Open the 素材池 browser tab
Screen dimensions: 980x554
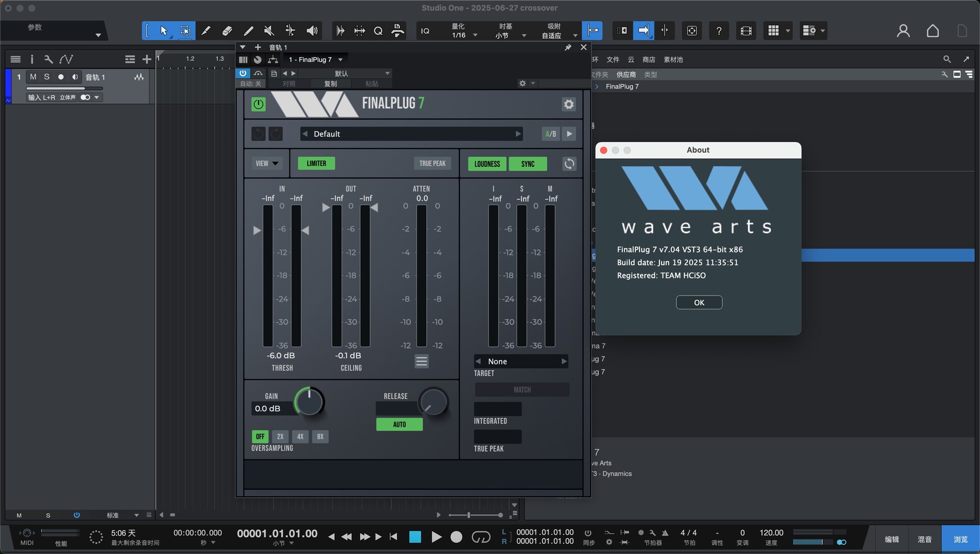pos(673,60)
